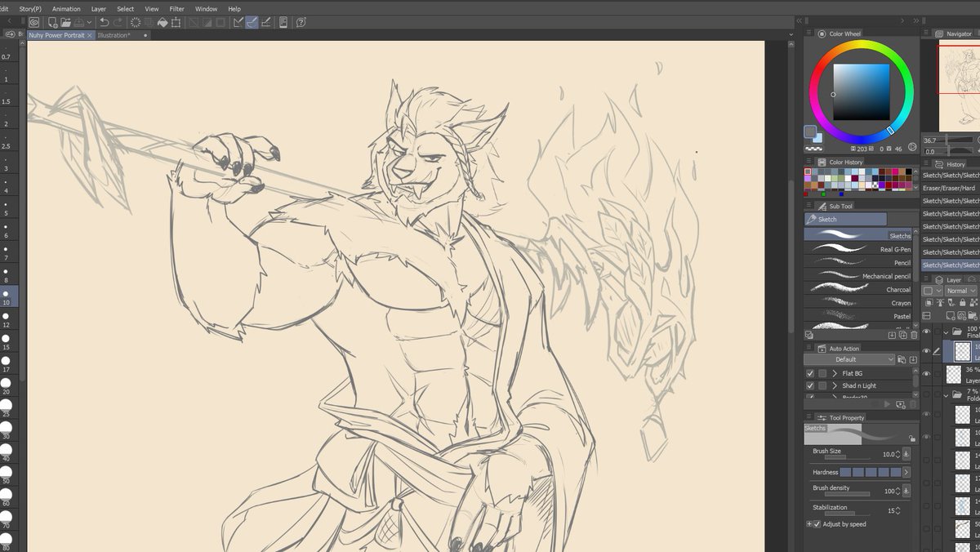Toggle visibility of the Final folder layer

pos(926,332)
